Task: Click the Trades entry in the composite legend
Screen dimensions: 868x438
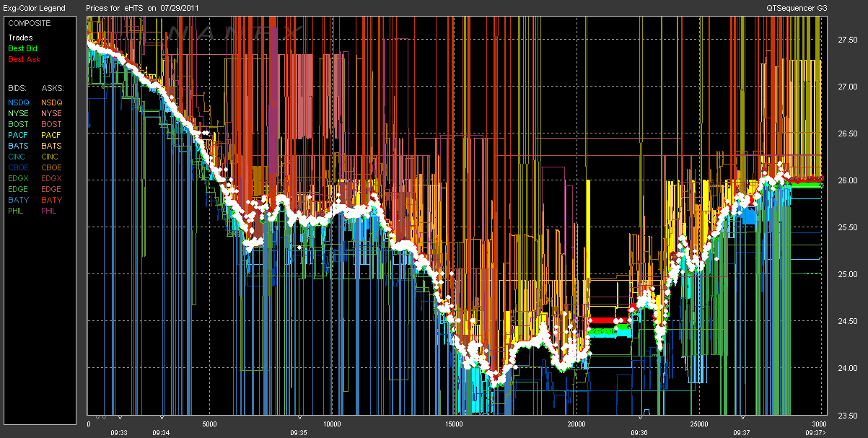Action: point(20,38)
